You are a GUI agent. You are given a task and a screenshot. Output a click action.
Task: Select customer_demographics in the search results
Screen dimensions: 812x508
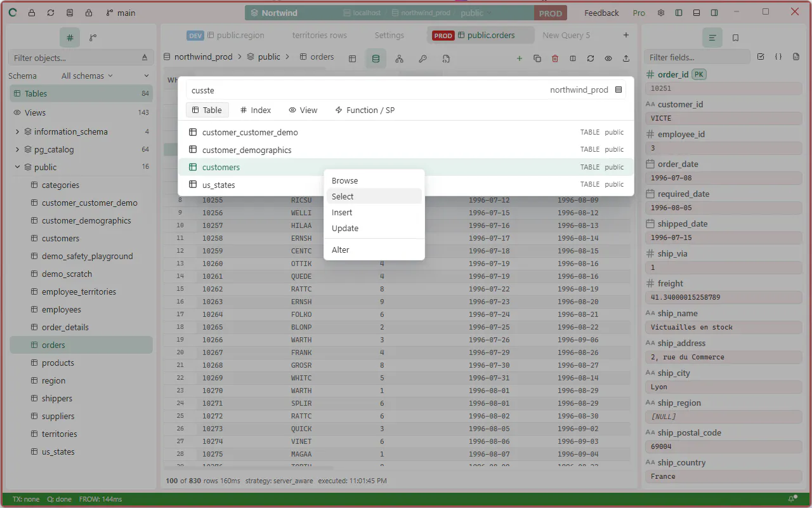(x=406, y=150)
